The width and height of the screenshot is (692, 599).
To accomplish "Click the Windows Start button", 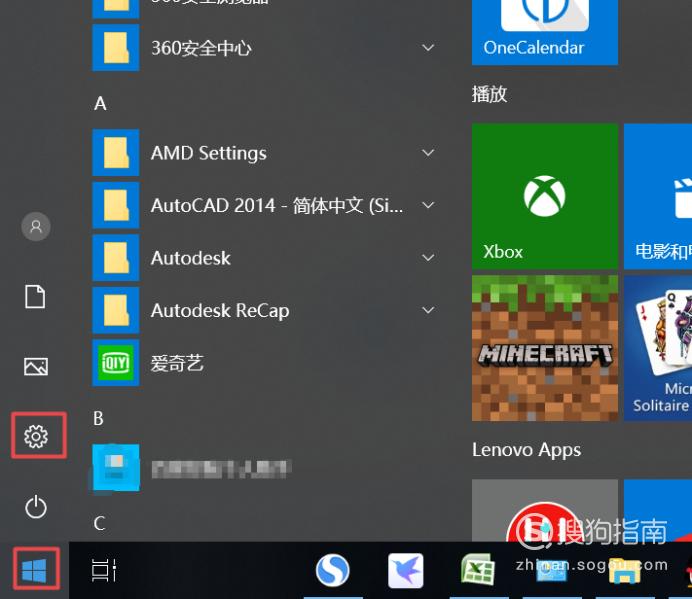I will click(x=34, y=570).
